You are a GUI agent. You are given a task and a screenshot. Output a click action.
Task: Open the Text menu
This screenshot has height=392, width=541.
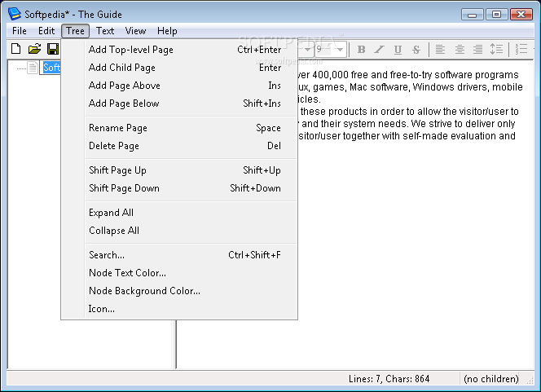105,31
